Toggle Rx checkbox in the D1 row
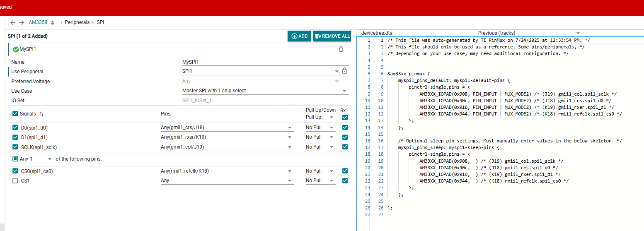Viewport: 644px width, 231px height. tap(345, 137)
